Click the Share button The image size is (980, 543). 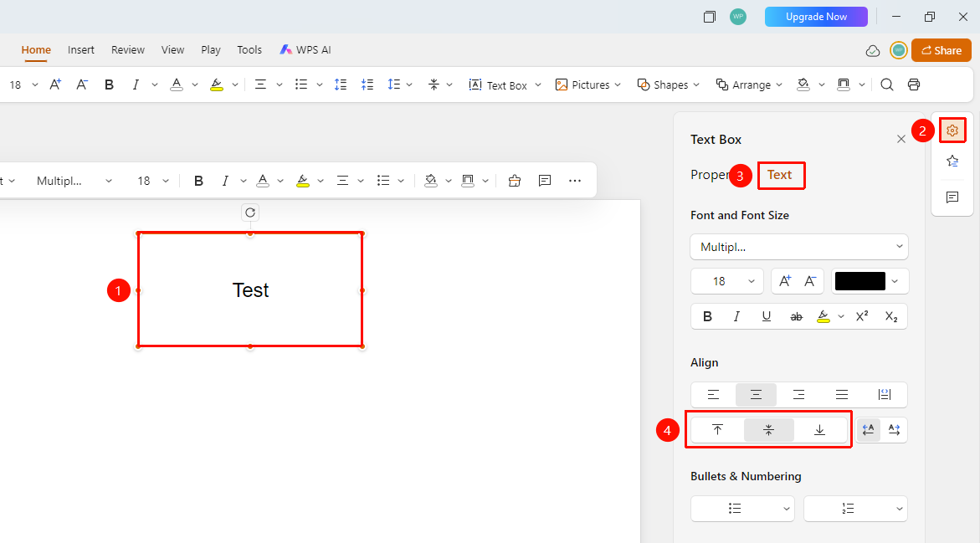pyautogui.click(x=942, y=50)
